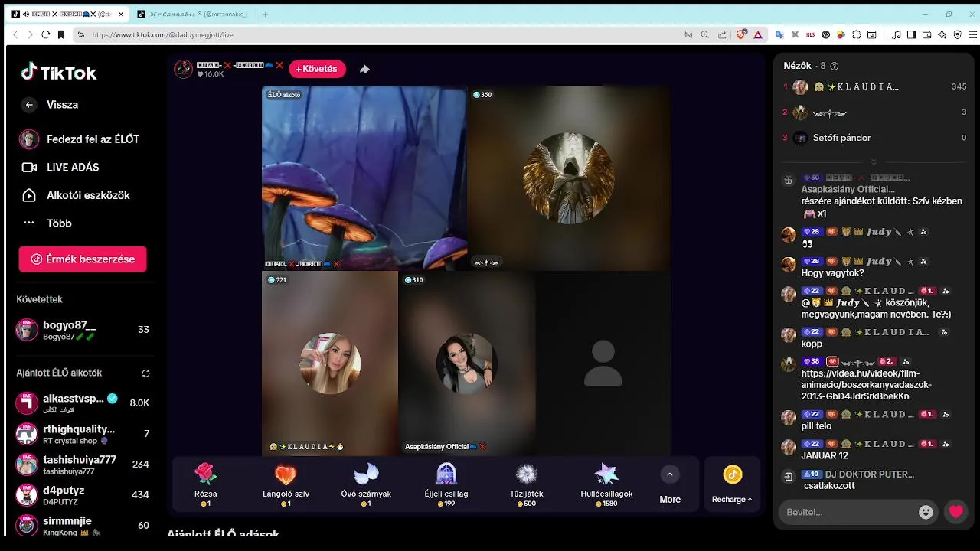
Task: Share the live stream
Action: pos(365,69)
